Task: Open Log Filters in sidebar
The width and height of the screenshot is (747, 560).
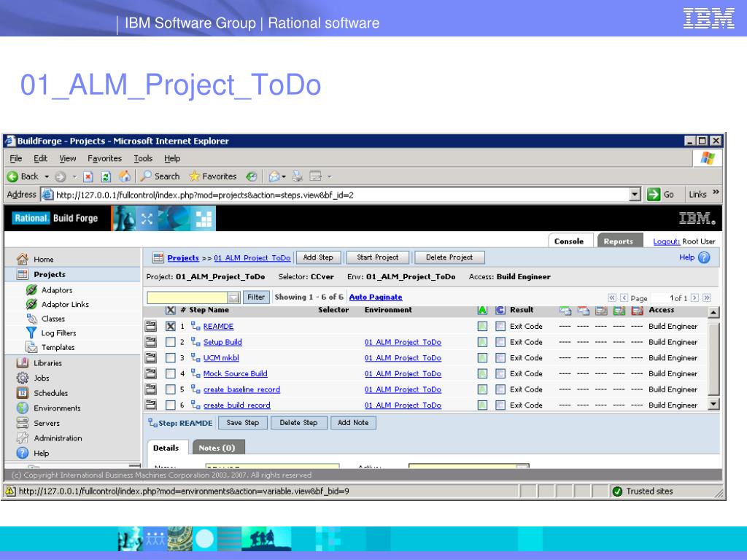Action: point(58,332)
